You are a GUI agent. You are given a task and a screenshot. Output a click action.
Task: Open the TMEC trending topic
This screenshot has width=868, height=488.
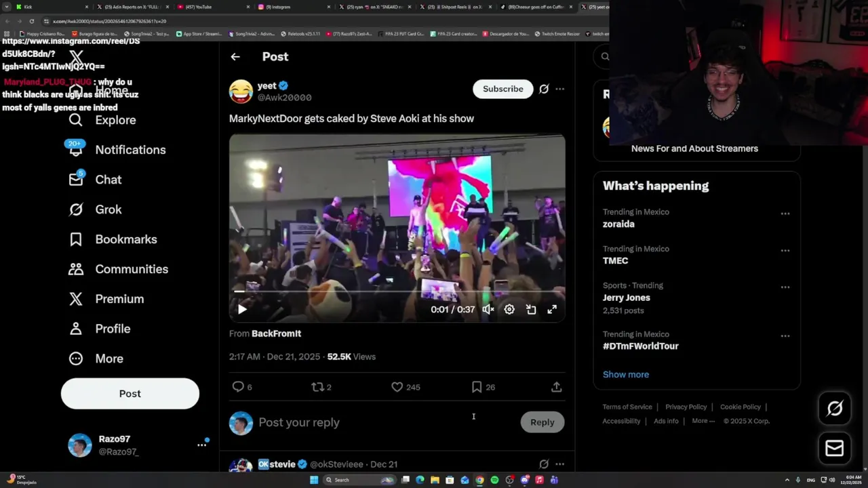tap(615, 261)
